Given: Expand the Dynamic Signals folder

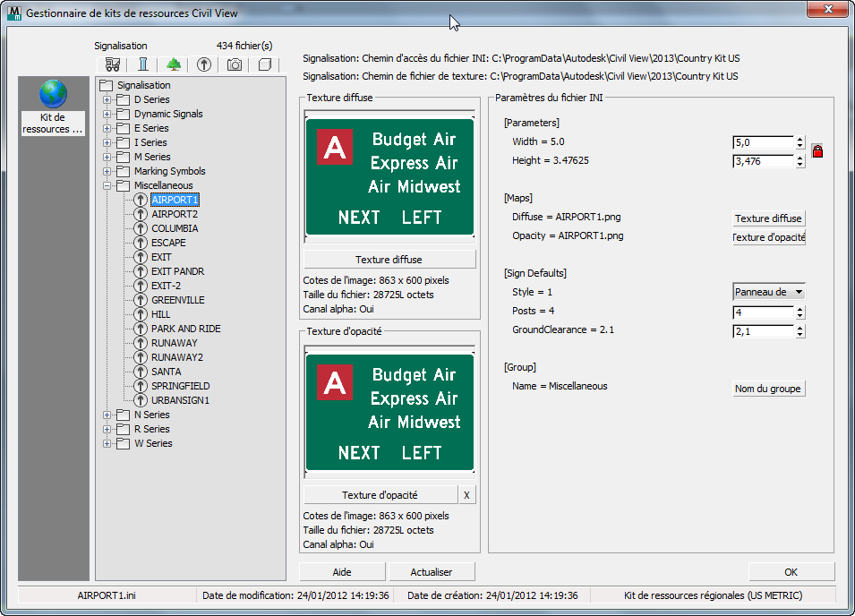Looking at the screenshot, I should click(x=107, y=114).
